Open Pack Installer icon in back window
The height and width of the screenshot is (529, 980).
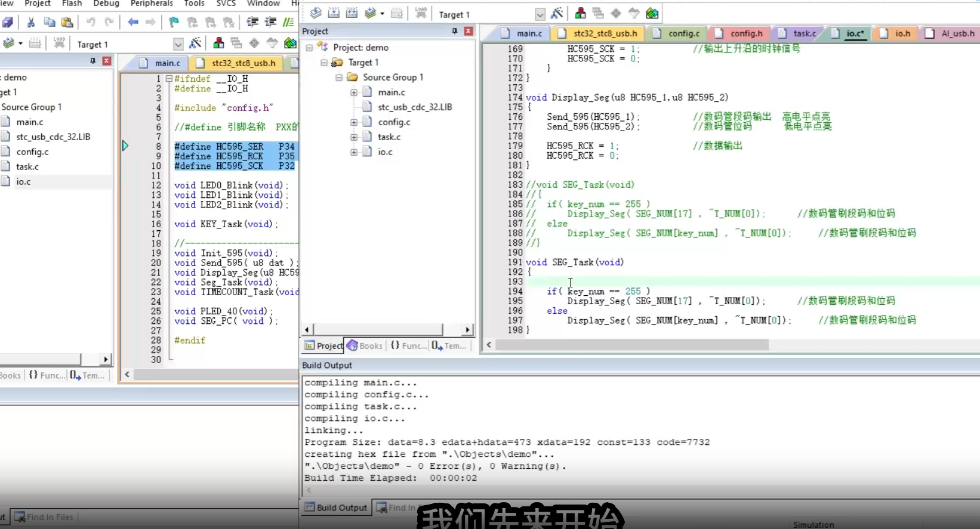point(290,43)
